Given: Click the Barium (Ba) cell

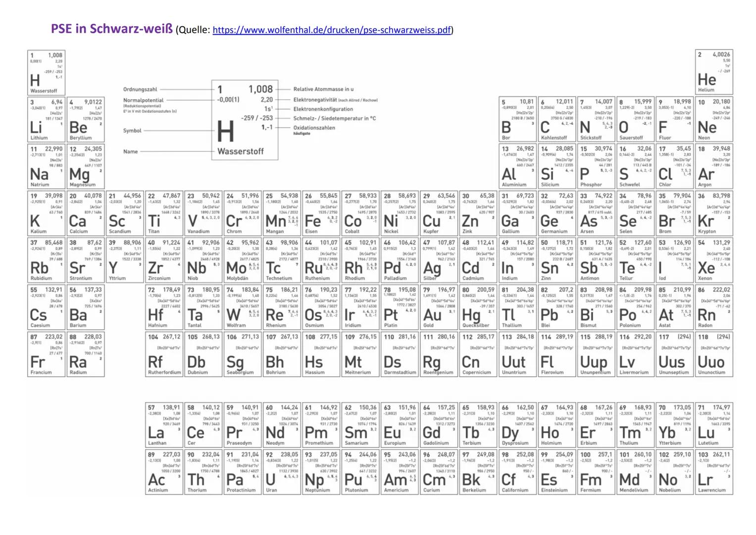Looking at the screenshot, I should tap(86, 308).
